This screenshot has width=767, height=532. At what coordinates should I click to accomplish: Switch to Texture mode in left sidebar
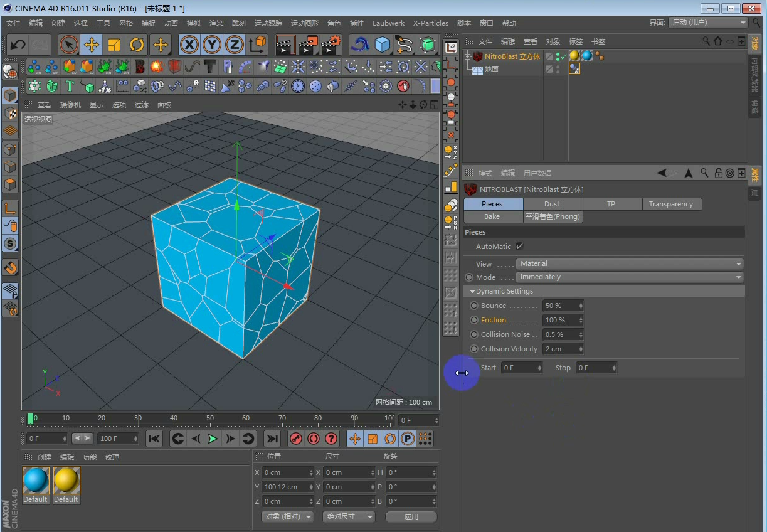[x=10, y=113]
